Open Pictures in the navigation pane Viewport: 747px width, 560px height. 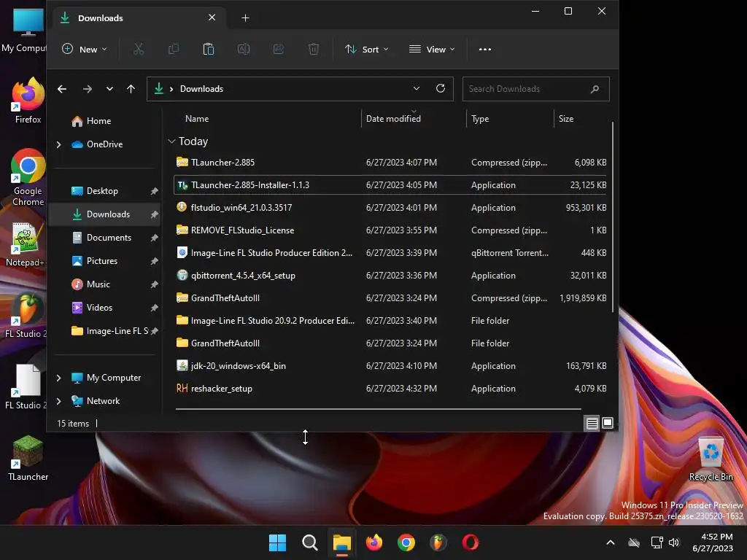101,261
